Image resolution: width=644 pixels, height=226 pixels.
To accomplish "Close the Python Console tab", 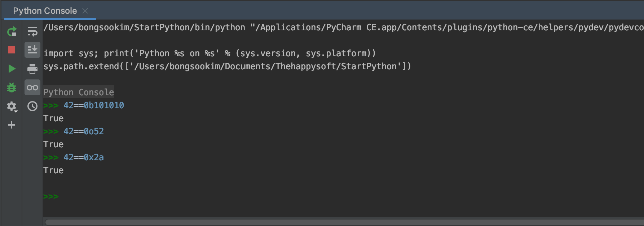I will (x=85, y=11).
